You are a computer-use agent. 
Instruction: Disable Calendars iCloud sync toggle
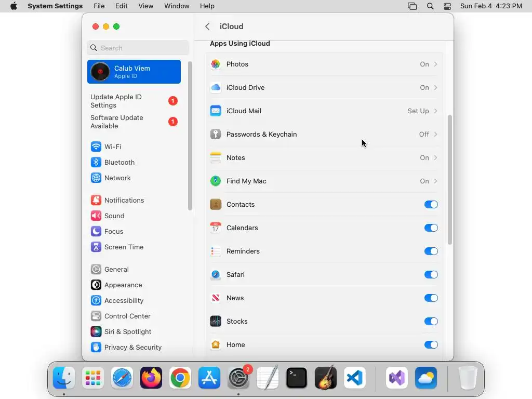tap(431, 228)
